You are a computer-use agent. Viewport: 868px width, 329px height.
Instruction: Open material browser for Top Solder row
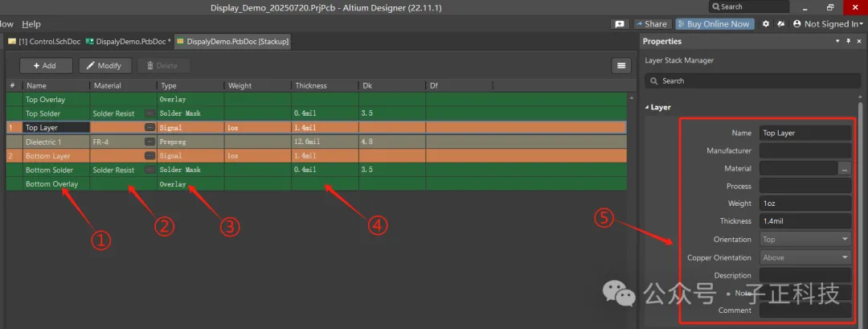pos(150,113)
